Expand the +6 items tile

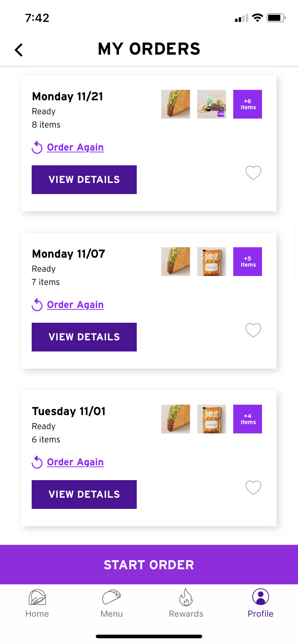(x=248, y=104)
